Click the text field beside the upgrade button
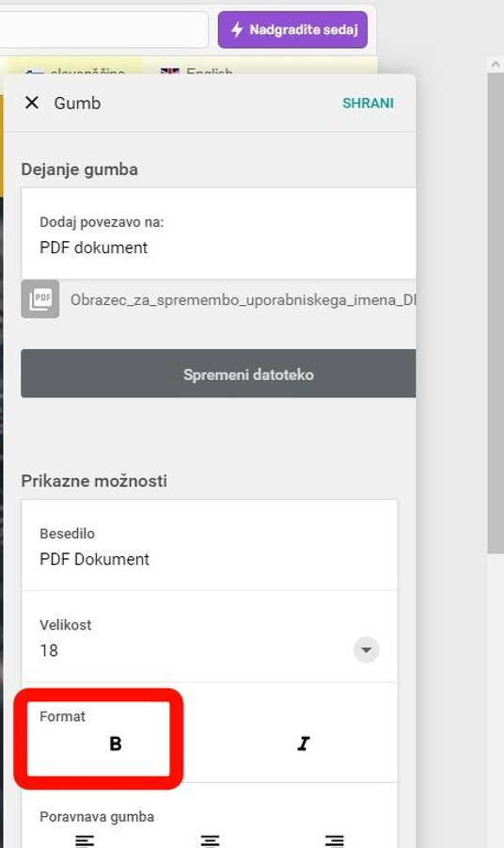 pos(103,30)
